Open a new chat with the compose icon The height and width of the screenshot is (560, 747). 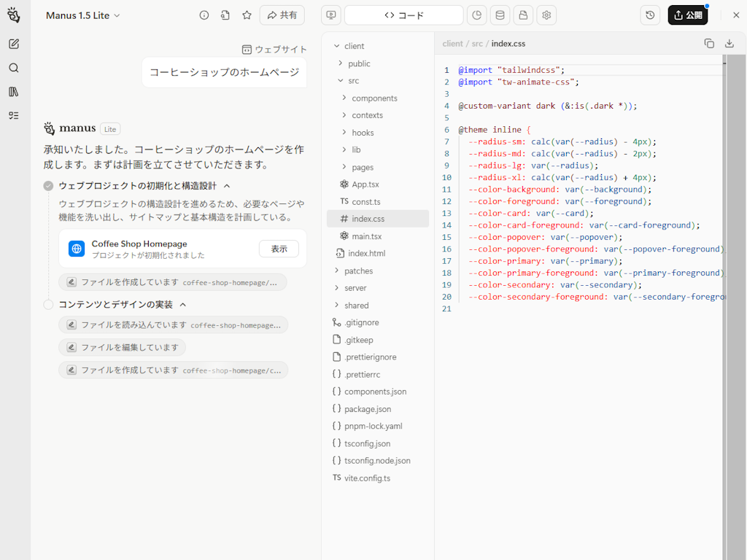pos(14,44)
